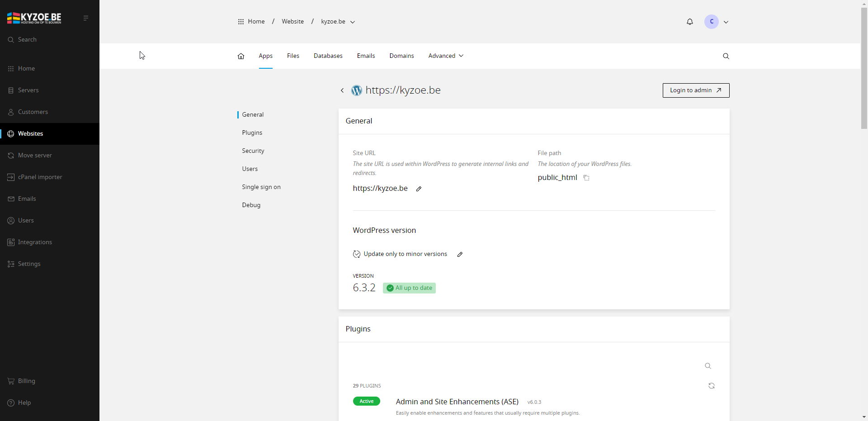Select Debug section in side navigation
Screen dimensions: 868x421
pos(251,205)
